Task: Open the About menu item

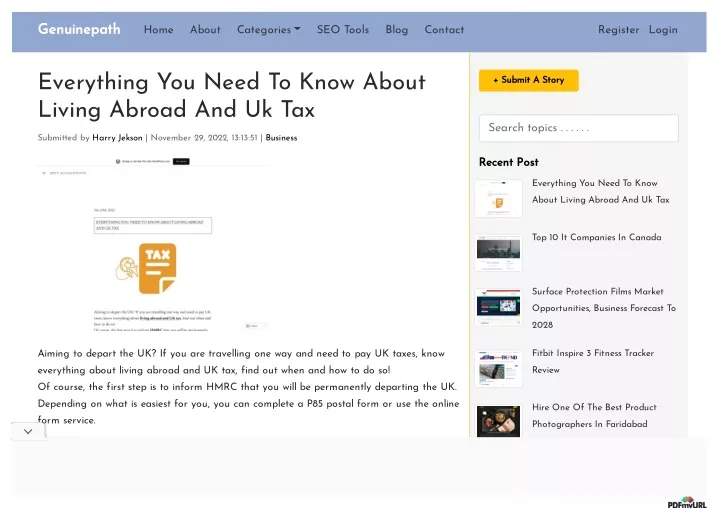Action: pos(205,30)
